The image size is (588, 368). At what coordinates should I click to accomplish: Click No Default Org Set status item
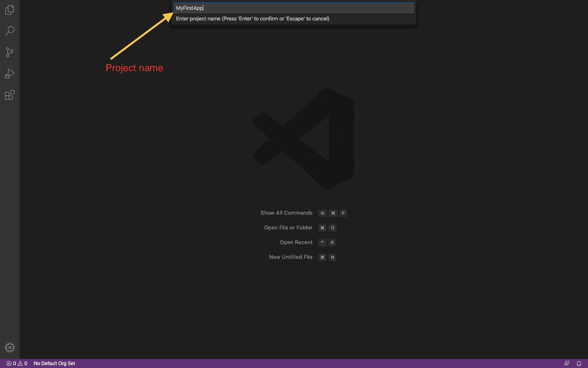(x=54, y=363)
